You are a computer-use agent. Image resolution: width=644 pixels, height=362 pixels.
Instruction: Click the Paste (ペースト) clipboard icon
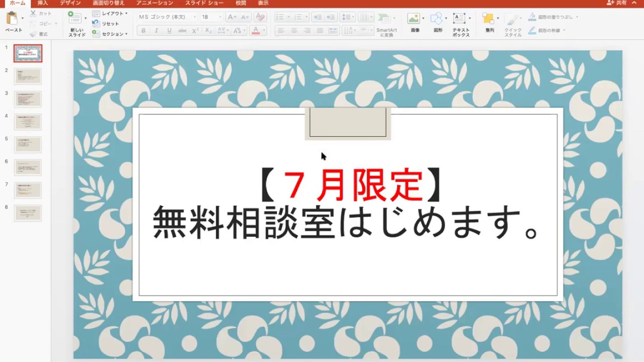point(12,19)
